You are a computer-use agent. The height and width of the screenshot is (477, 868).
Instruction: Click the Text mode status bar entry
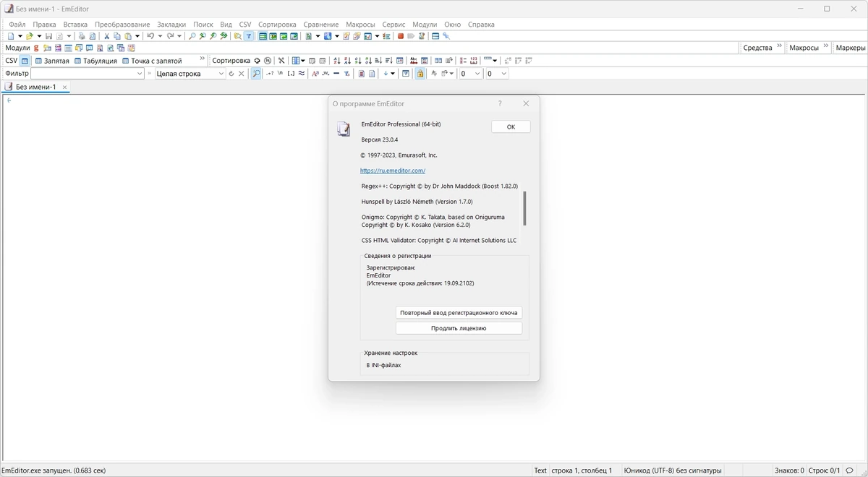coord(540,470)
